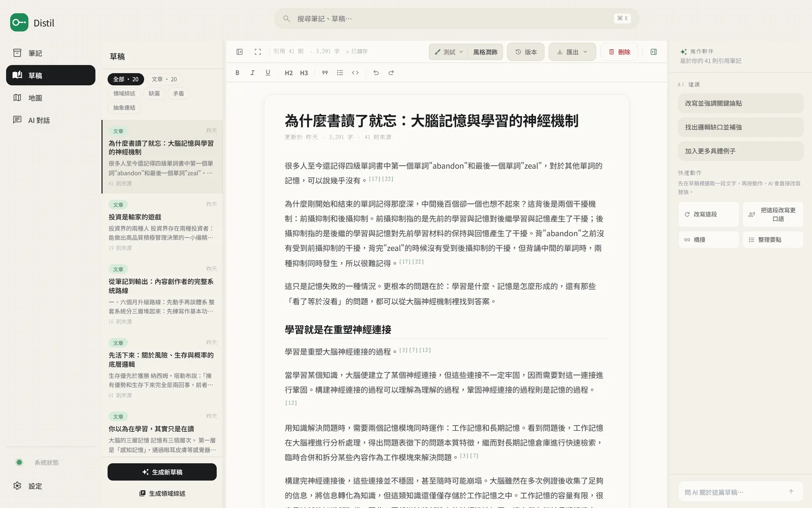Click citation [17] in first paragraph
Viewport: 812px width, 508px height.
[x=375, y=179]
